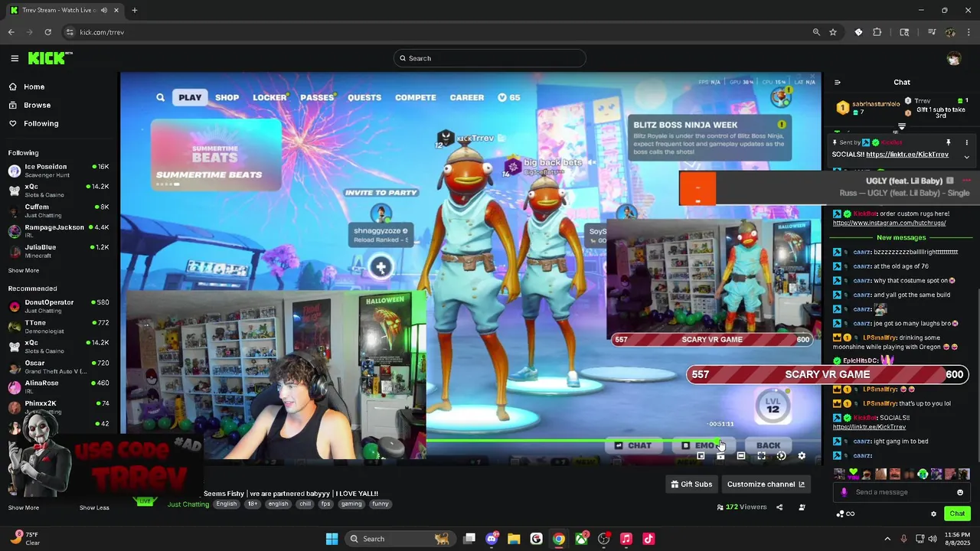The width and height of the screenshot is (980, 551).
Task: Open the Kick hamburger sidebar menu
Action: coord(15,58)
